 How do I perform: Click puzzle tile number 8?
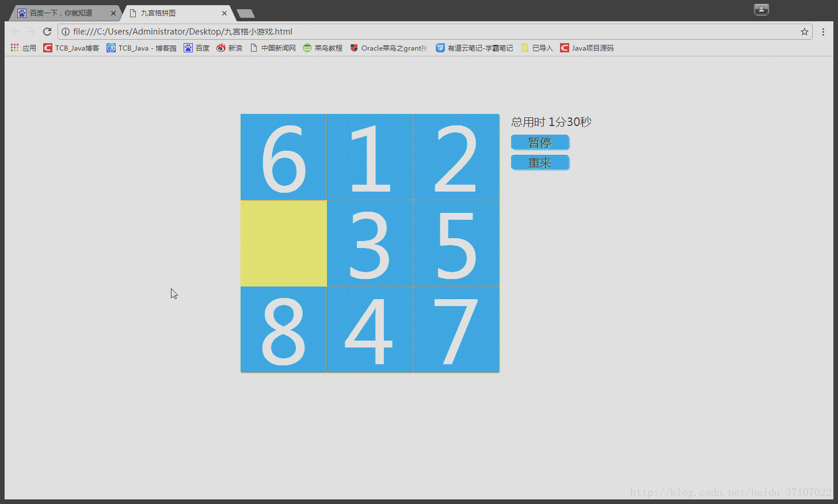coord(284,330)
